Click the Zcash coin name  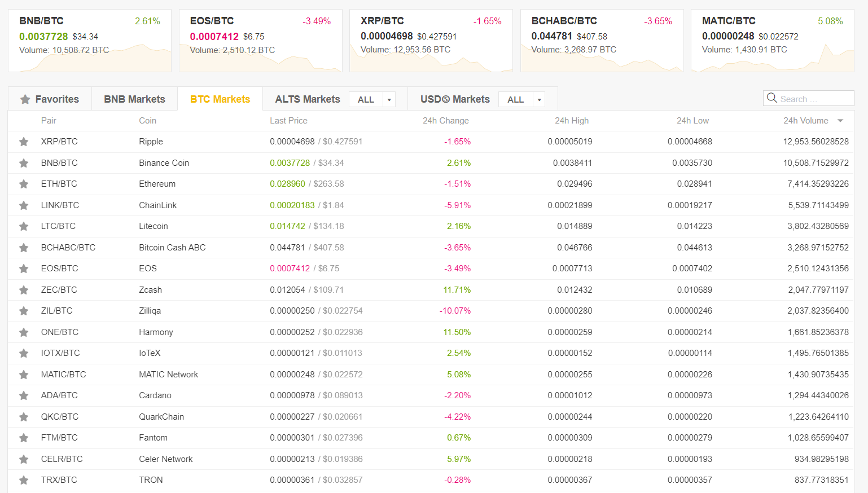[151, 290]
